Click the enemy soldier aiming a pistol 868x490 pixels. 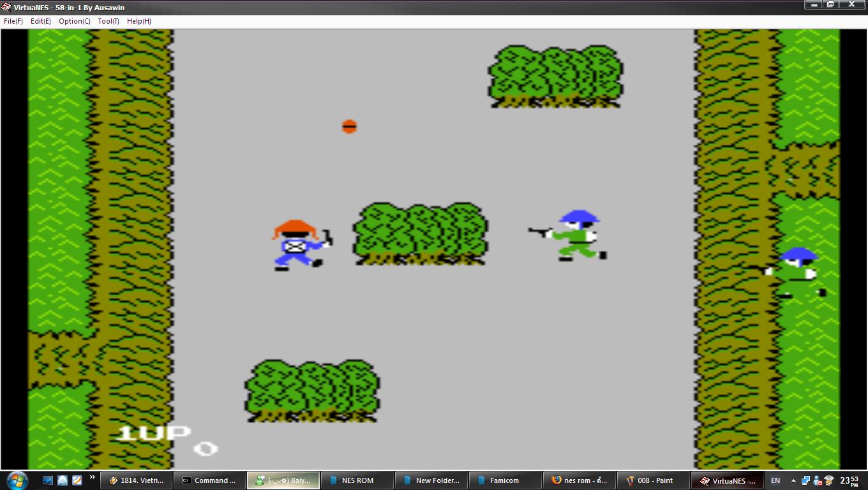(x=569, y=235)
